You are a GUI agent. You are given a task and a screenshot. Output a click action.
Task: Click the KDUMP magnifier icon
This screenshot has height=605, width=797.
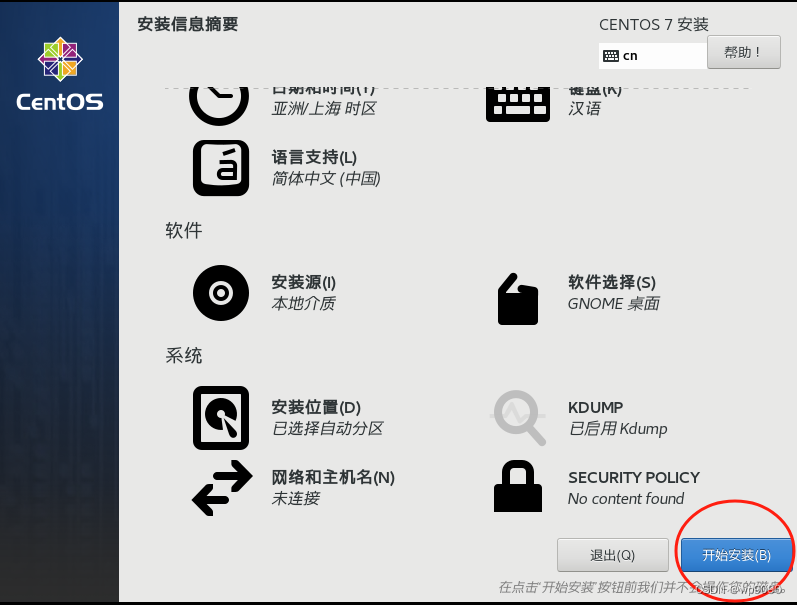click(519, 418)
